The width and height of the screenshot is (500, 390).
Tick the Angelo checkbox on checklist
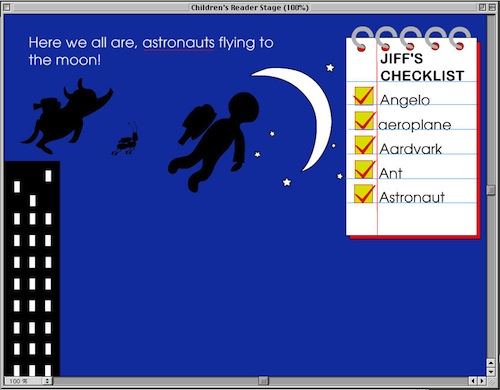(x=364, y=96)
